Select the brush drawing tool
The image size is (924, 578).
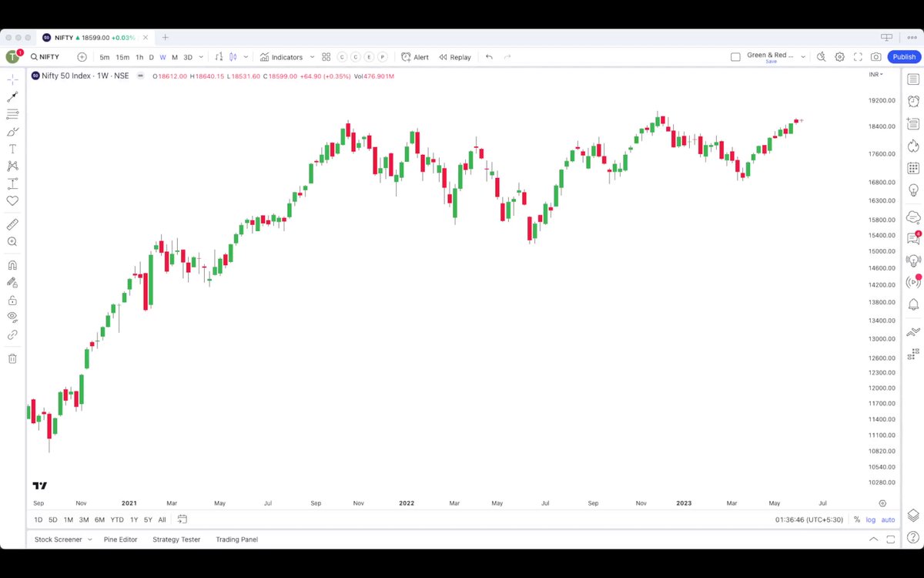point(12,132)
